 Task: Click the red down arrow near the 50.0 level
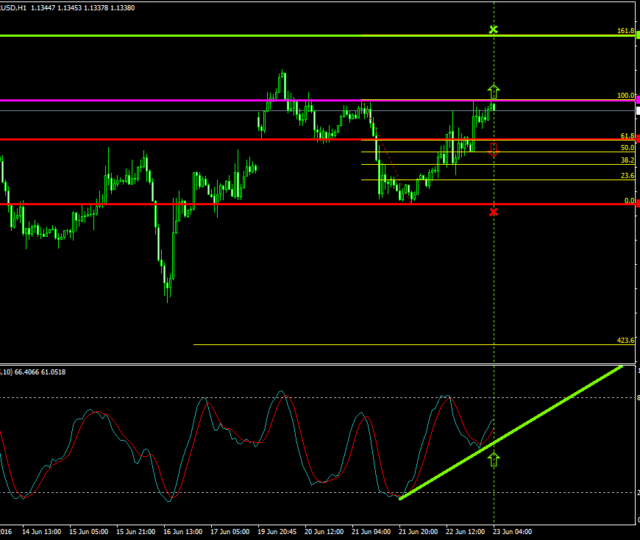493,149
